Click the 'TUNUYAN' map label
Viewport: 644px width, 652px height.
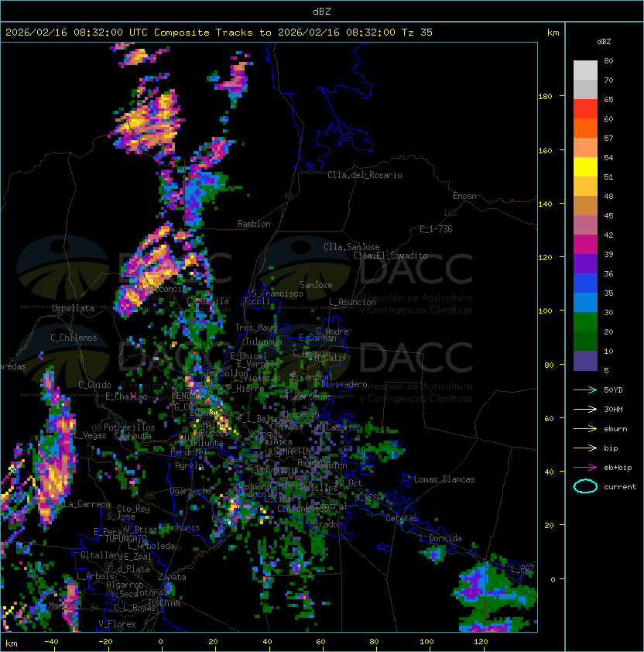pyautogui.click(x=164, y=603)
